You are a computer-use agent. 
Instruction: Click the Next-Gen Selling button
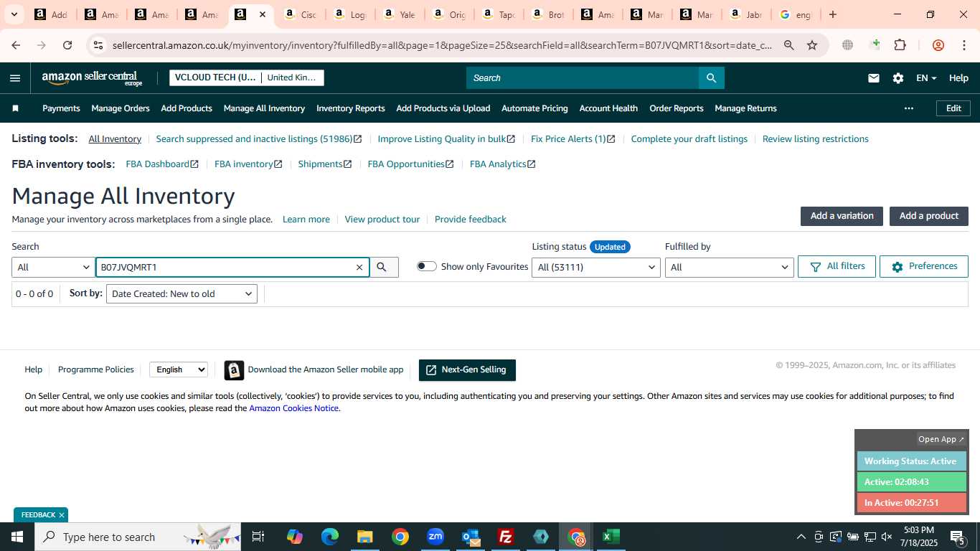point(467,370)
